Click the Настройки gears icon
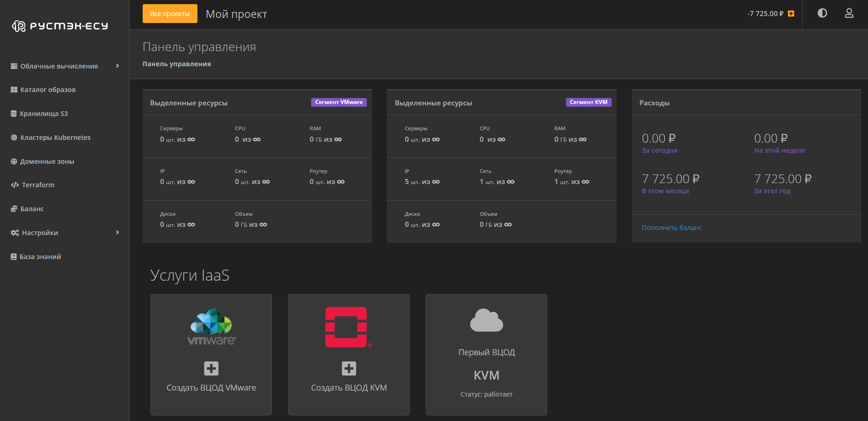Screen dimensions: 868x421 [15, 233]
